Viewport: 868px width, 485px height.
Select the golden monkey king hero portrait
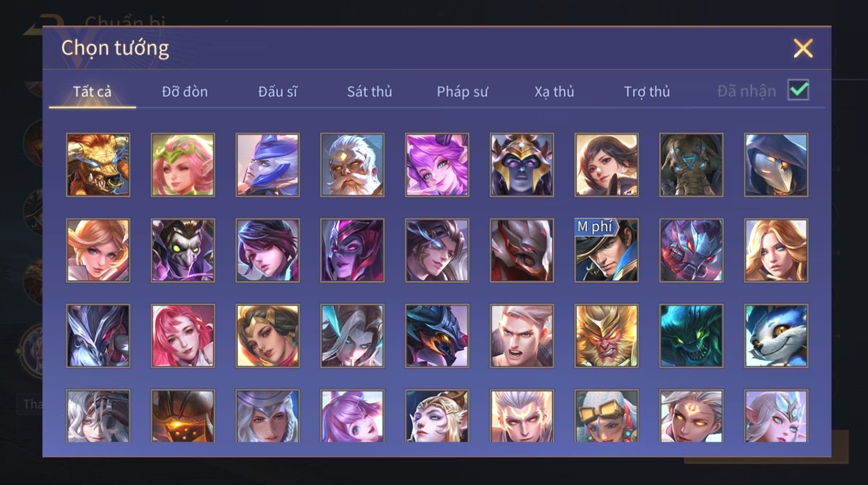pyautogui.click(x=607, y=336)
